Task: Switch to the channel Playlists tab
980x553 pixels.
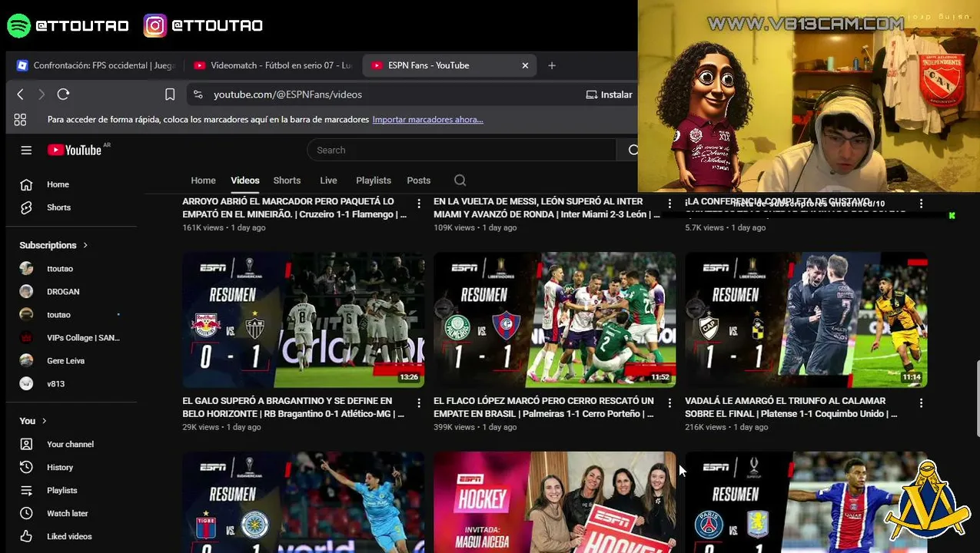Action: point(374,180)
